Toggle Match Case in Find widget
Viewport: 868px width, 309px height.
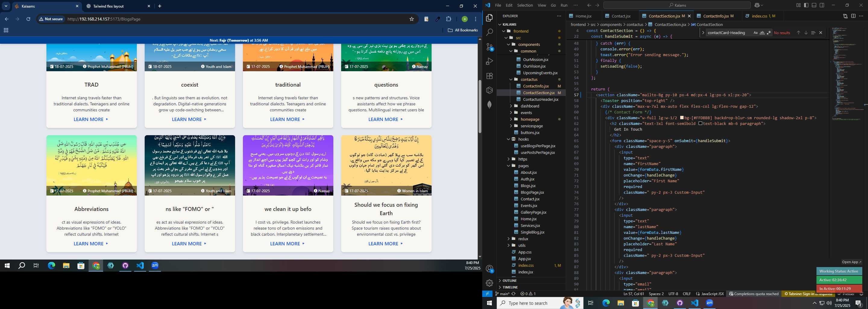pos(755,33)
